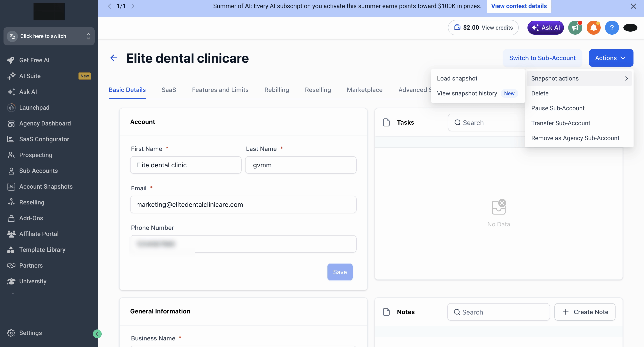Search within the Notes panel
Image resolution: width=644 pixels, height=347 pixels.
(x=499, y=312)
